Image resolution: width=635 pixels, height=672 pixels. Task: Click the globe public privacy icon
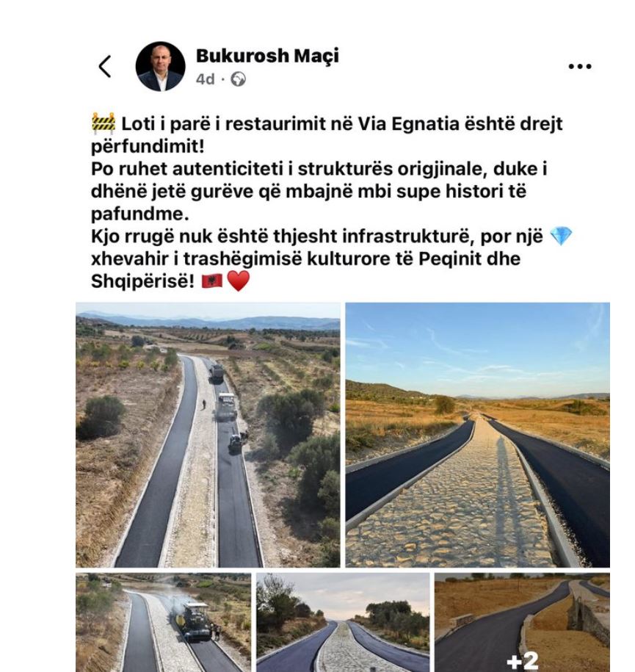pyautogui.click(x=239, y=79)
